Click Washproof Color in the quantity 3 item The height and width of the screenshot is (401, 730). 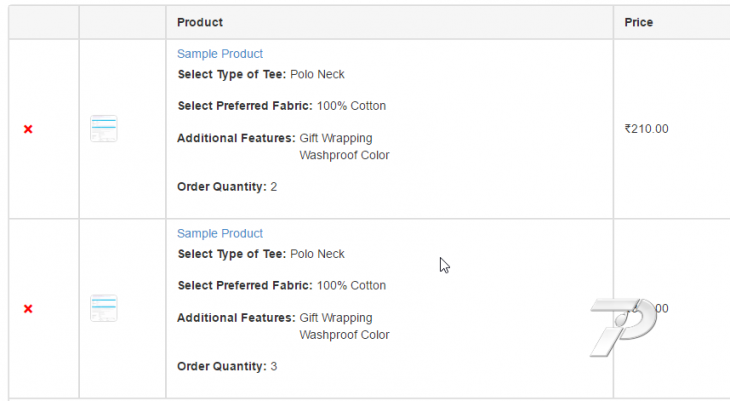pyautogui.click(x=344, y=335)
